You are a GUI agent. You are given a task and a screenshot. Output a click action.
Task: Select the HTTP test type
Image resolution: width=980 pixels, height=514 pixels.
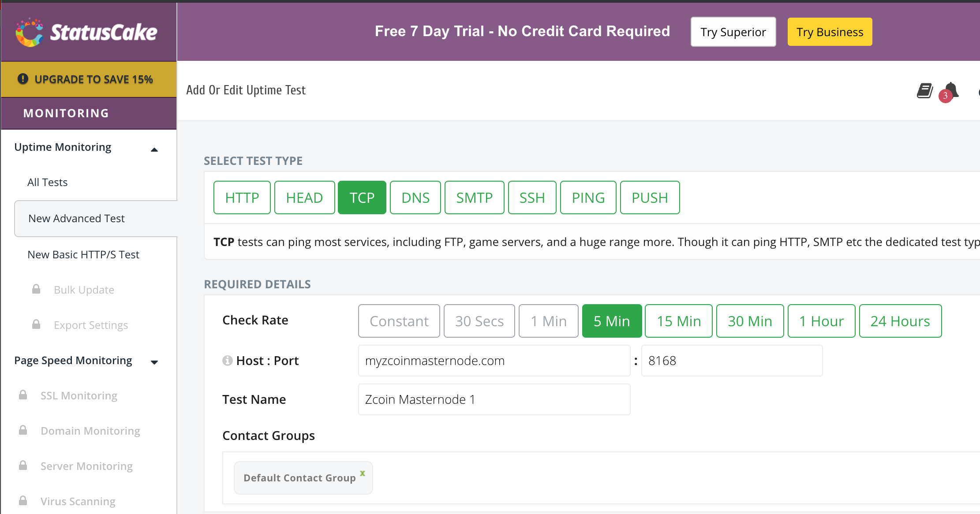242,197
